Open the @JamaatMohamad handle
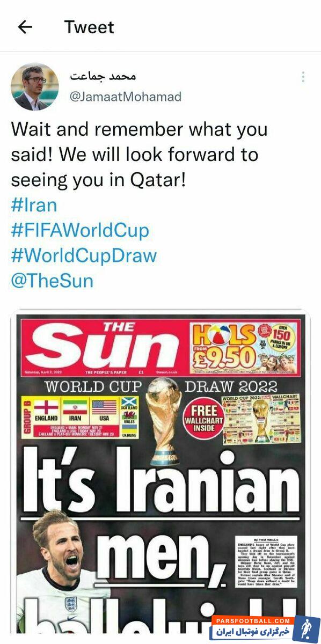The width and height of the screenshot is (321, 644). pyautogui.click(x=126, y=97)
